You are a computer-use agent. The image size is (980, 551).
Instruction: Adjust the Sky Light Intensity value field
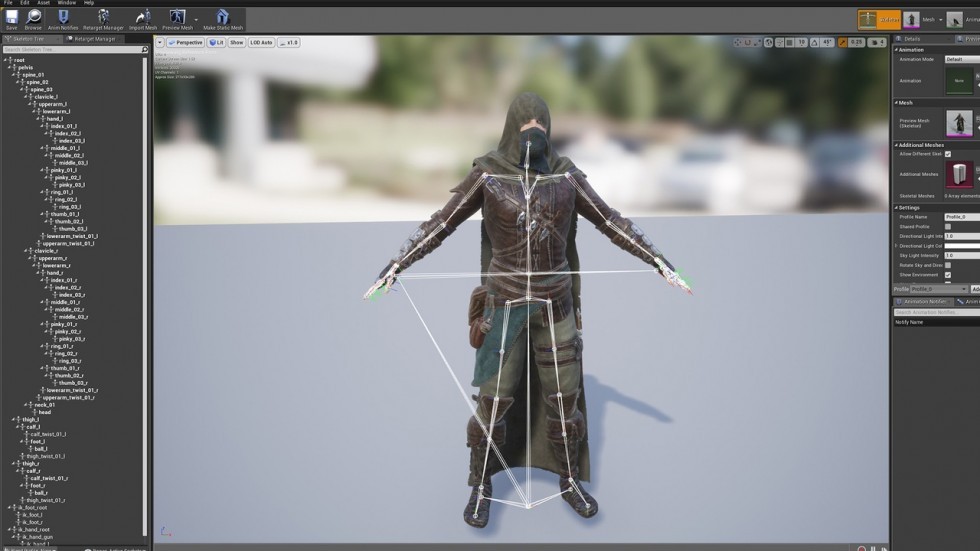coord(962,256)
